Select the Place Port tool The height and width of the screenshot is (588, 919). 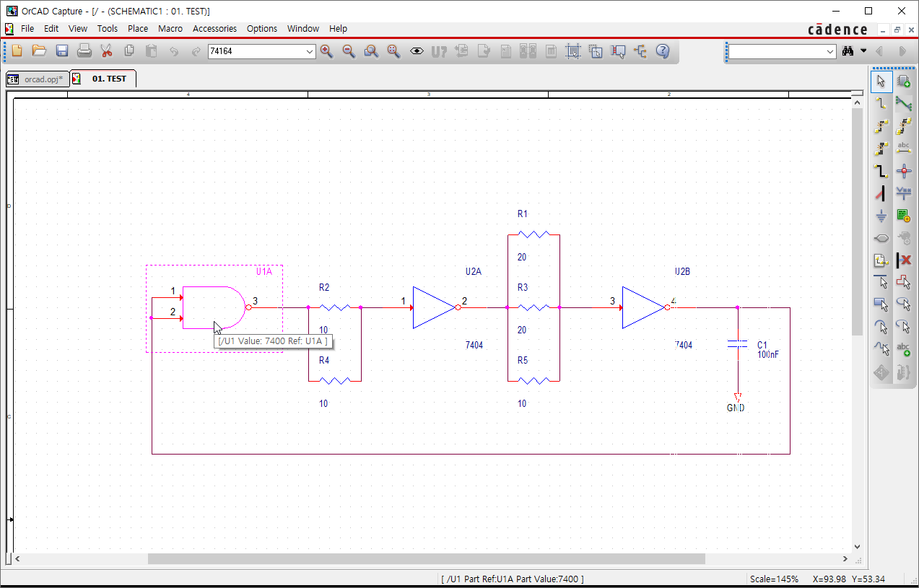point(881,238)
